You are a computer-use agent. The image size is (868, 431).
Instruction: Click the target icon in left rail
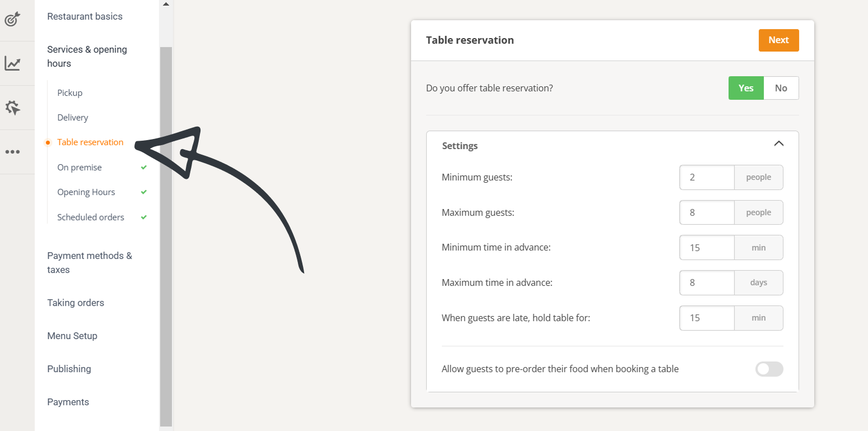[12, 20]
